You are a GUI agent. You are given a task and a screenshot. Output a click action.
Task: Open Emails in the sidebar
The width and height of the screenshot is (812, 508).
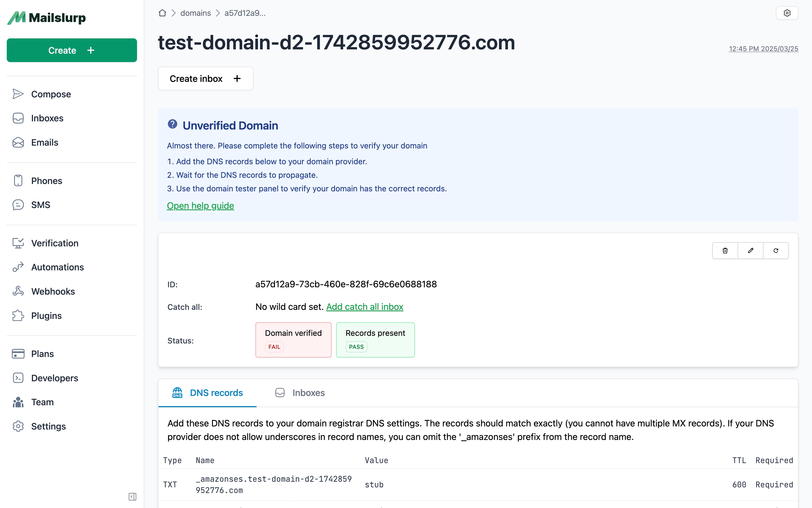point(45,143)
